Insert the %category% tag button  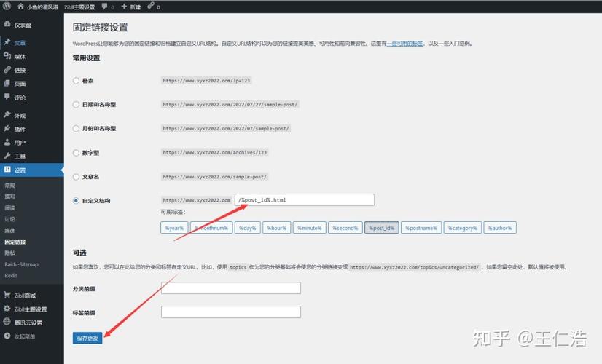463,228
